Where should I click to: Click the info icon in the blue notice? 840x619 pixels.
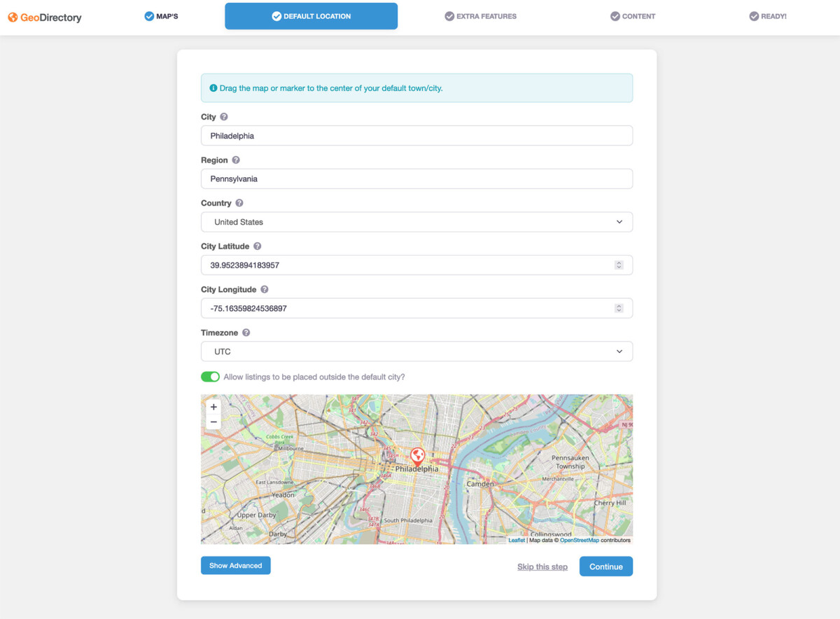point(213,88)
